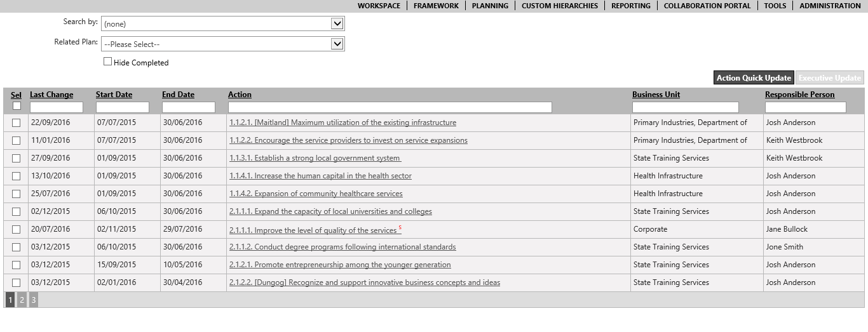Click the Start Date 02/01/2016 cell

(x=116, y=282)
